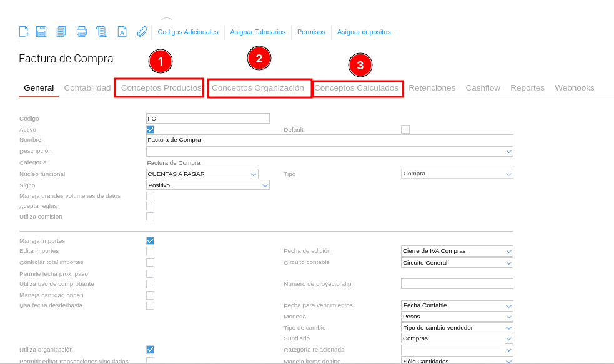This screenshot has height=364, width=614.
Task: Click the Código input field
Action: coord(207,119)
